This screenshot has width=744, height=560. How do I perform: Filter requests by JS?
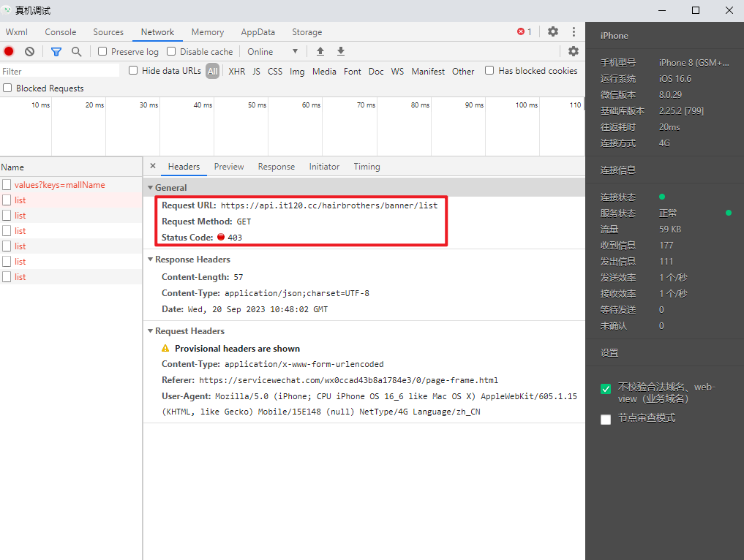pos(256,71)
